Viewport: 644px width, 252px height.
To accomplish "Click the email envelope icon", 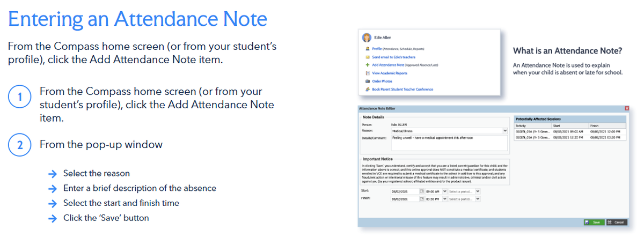I will click(367, 57).
